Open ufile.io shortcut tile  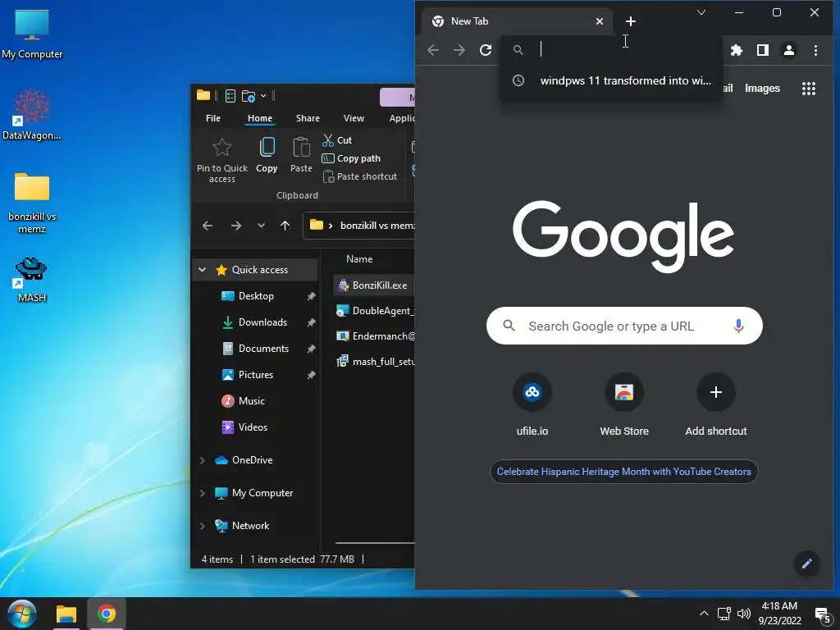(532, 404)
